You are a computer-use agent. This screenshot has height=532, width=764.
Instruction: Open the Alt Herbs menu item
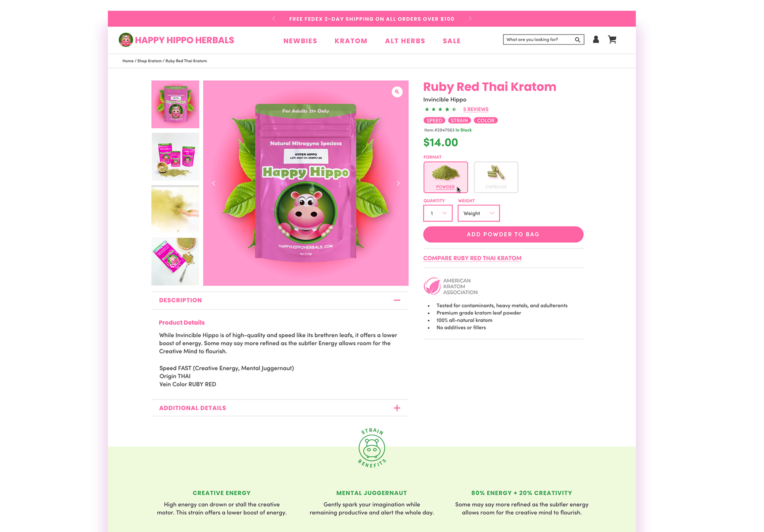[x=405, y=41]
